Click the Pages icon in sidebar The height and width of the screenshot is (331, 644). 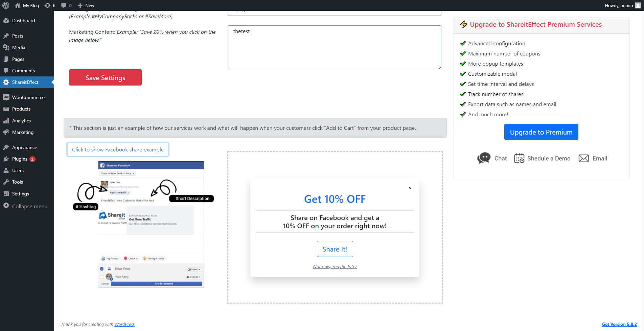[6, 59]
